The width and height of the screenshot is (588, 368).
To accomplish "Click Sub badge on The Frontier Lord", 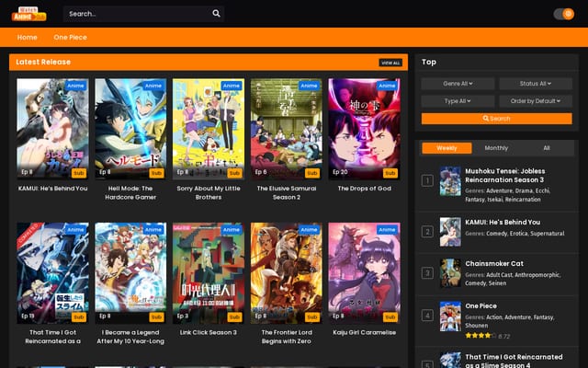I will (x=312, y=317).
